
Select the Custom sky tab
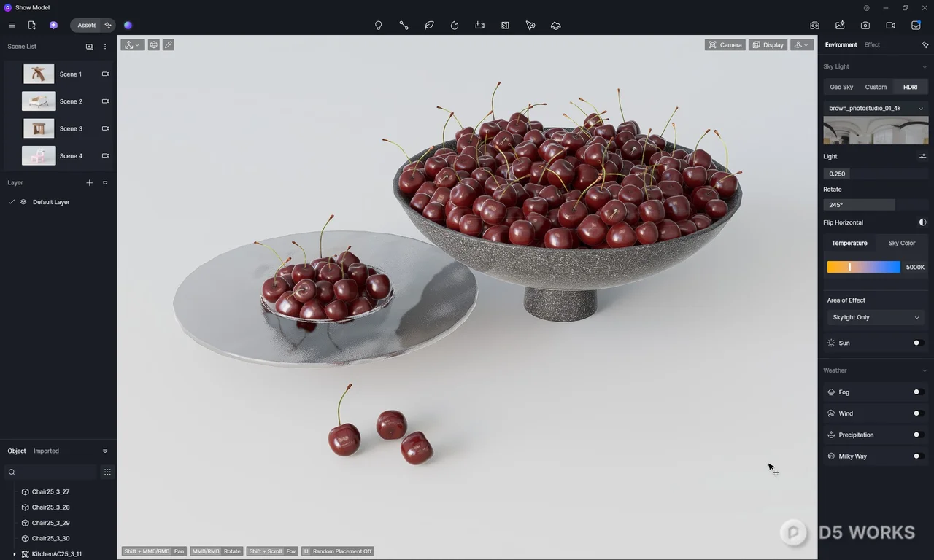click(x=876, y=87)
